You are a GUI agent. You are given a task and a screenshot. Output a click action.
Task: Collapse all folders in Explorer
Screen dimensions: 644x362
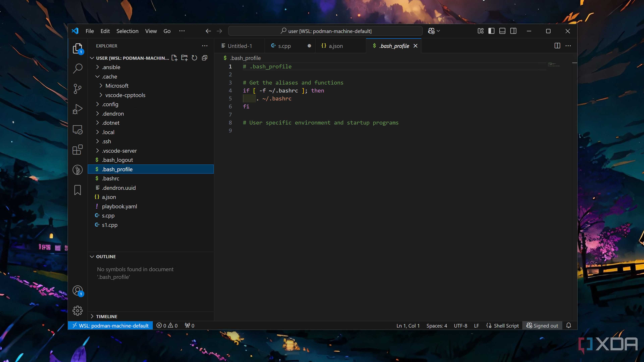[204, 58]
